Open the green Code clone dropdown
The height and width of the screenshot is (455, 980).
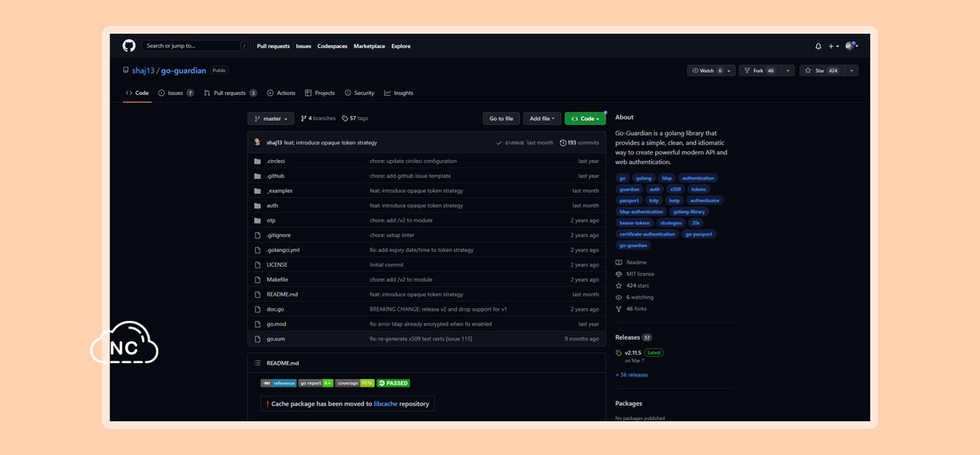[x=585, y=118]
